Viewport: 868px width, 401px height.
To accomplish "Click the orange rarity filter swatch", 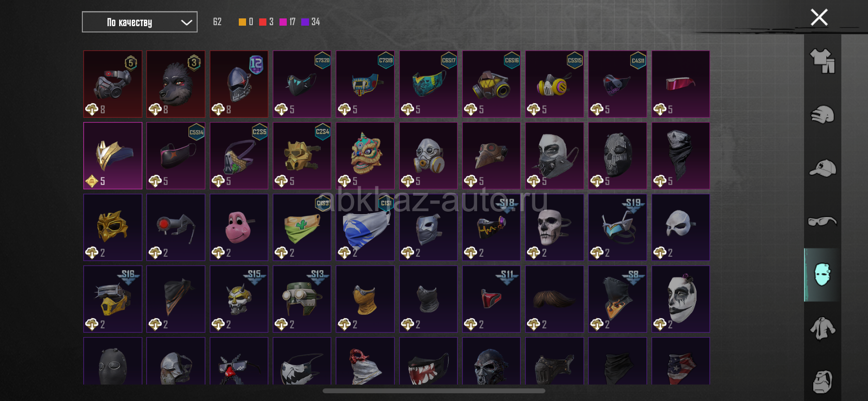I will (242, 22).
